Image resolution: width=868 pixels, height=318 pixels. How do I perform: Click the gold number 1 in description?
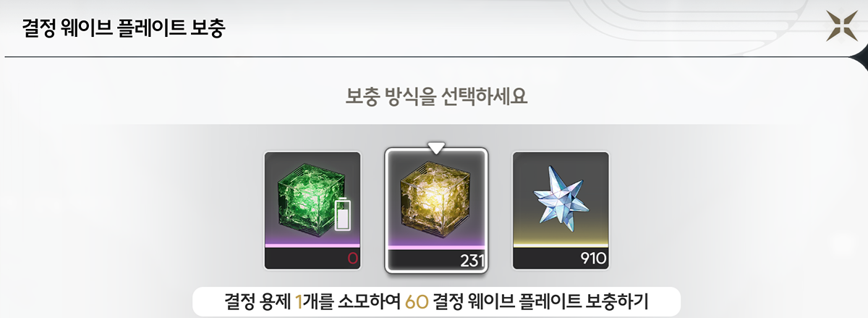point(299,301)
